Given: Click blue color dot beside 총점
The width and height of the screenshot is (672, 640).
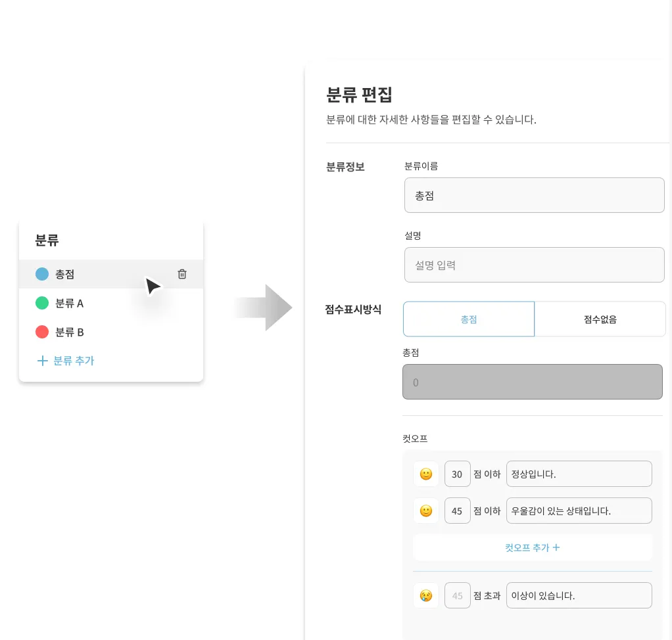Looking at the screenshot, I should (42, 274).
